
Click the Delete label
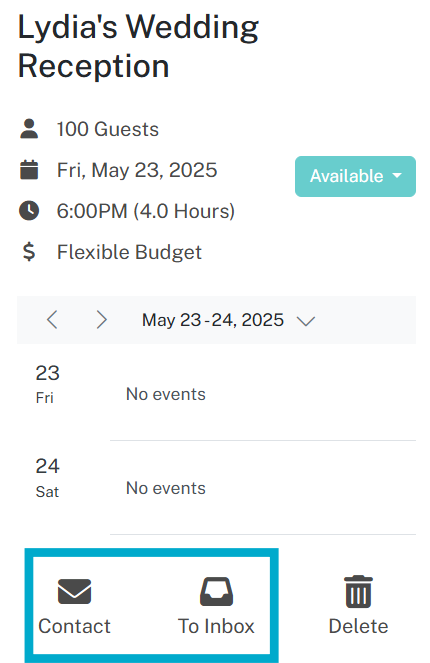pos(358,626)
